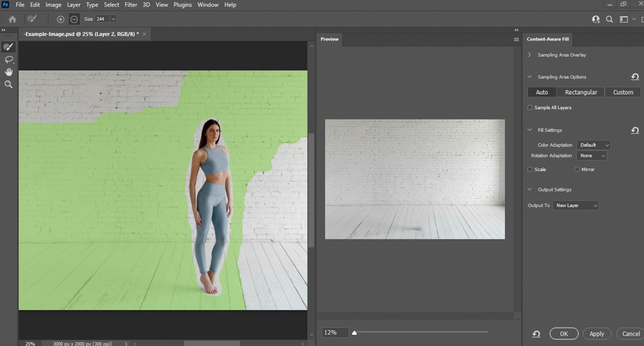
Task: Click the preview zoom slider handle
Action: point(354,332)
